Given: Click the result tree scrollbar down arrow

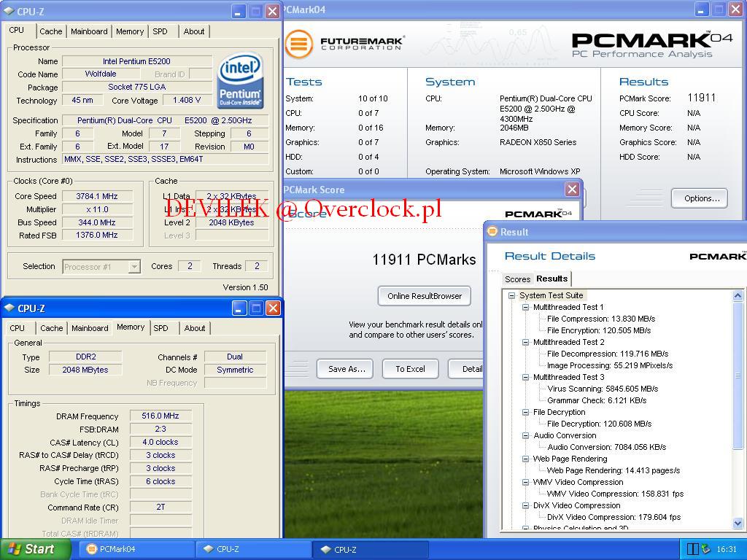Looking at the screenshot, I should tap(738, 524).
